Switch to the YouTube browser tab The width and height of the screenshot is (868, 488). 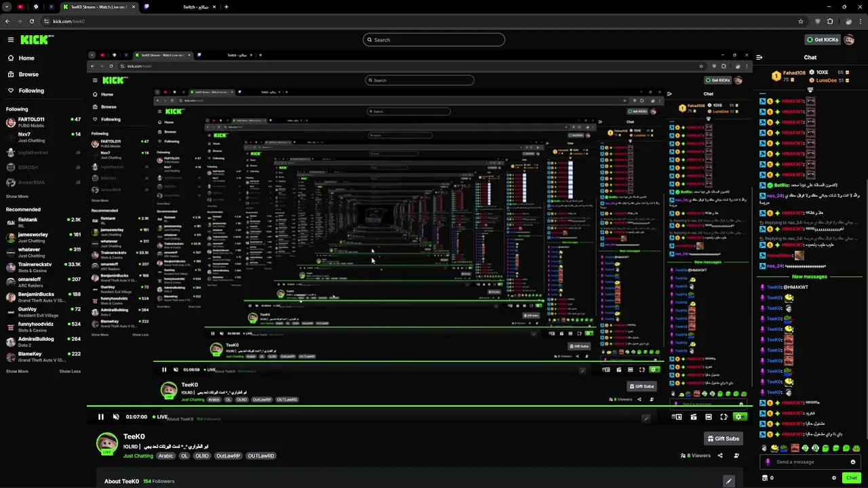pos(20,7)
